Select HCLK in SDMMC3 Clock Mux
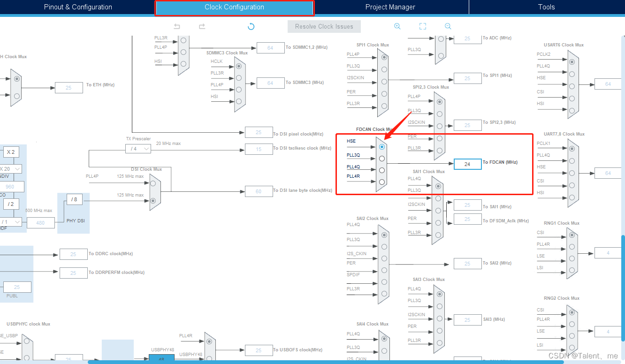This screenshot has width=625, height=364. (239, 66)
